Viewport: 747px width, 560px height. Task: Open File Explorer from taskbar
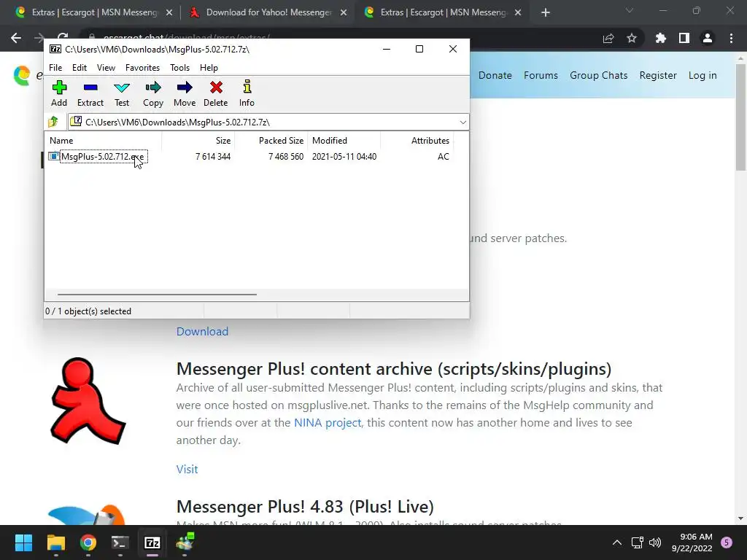(55, 542)
